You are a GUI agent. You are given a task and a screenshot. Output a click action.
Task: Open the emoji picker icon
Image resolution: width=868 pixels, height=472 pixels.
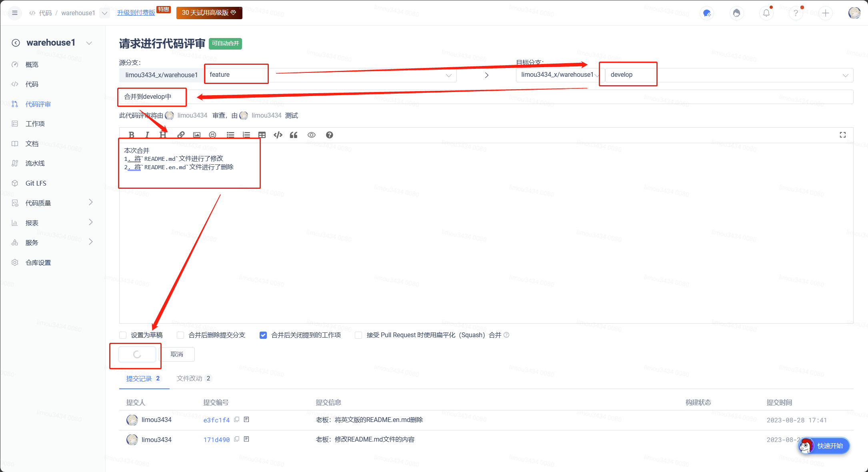[212, 135]
